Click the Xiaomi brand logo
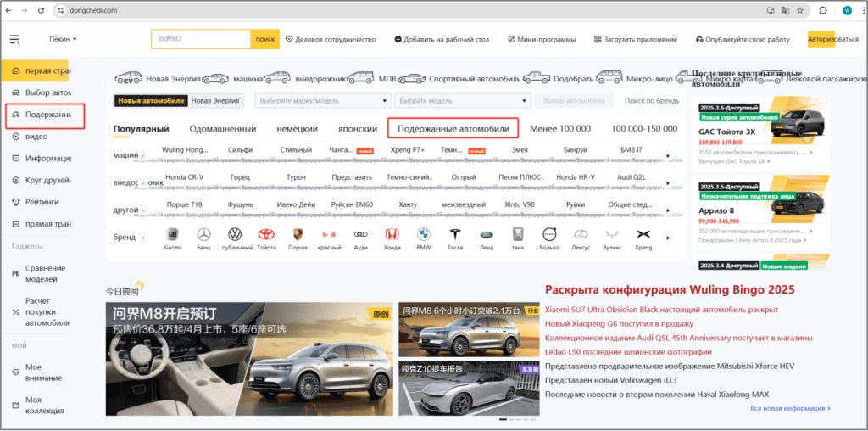 click(x=172, y=234)
